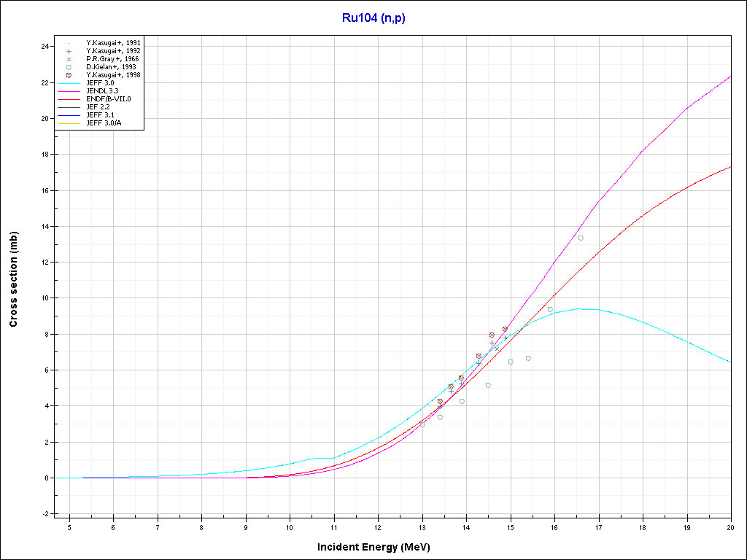
Task: Select the orange JEFF 3.0/A legend line swatch
Action: 69,122
